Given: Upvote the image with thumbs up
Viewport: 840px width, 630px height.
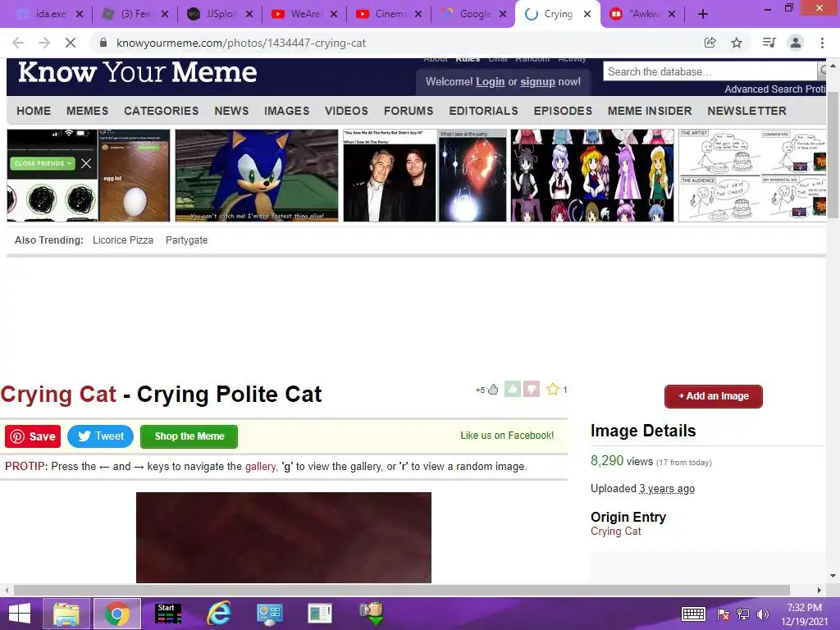Looking at the screenshot, I should coord(513,390).
